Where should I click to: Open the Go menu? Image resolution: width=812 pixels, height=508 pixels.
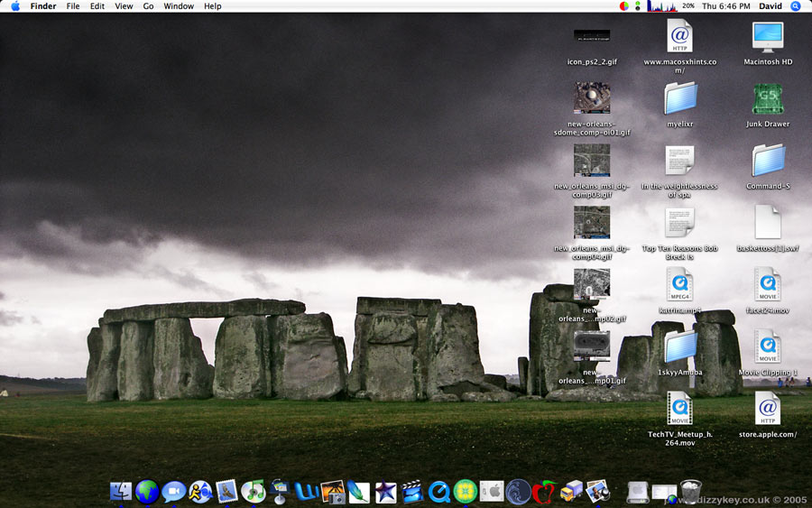pos(148,6)
